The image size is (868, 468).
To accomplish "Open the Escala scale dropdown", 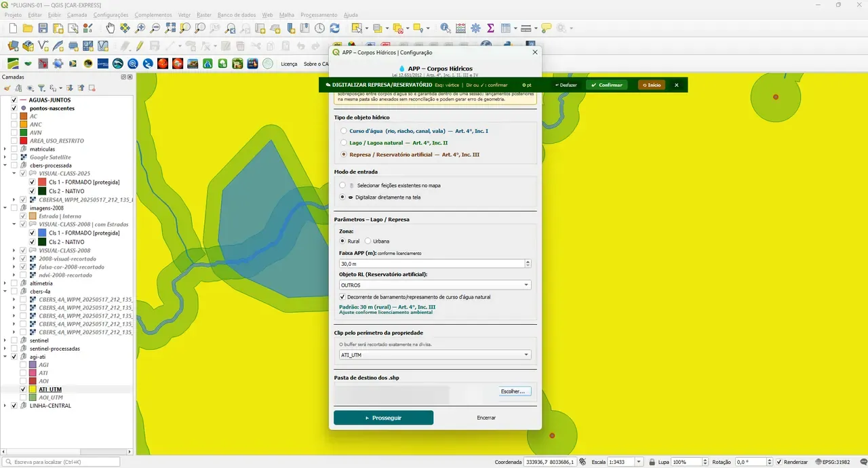I will pos(639,462).
